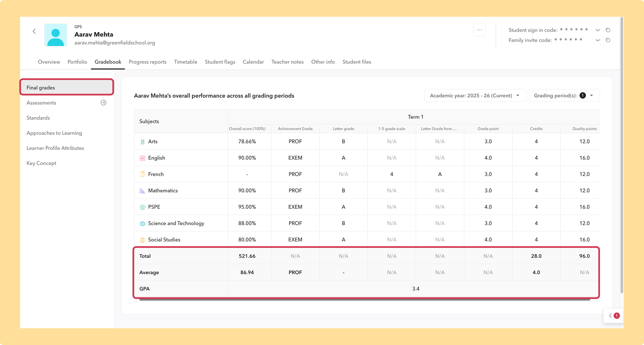Open the Other info tab
The image size is (644, 345).
click(323, 62)
